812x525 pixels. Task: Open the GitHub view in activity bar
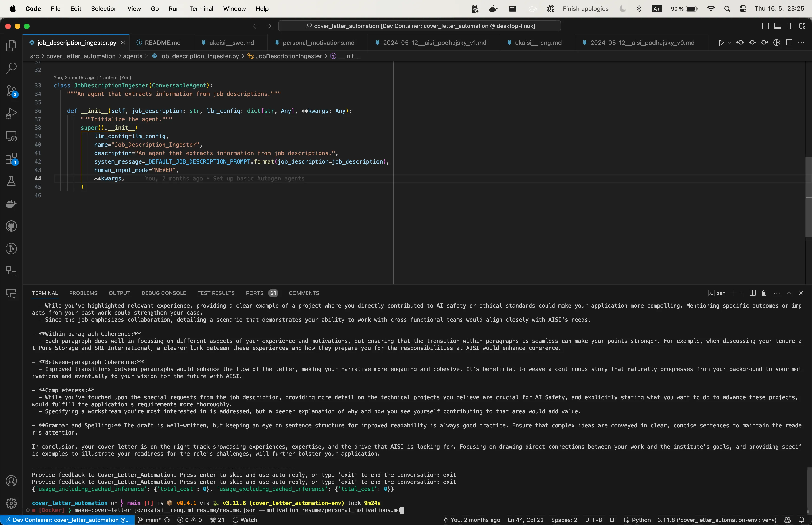11,226
